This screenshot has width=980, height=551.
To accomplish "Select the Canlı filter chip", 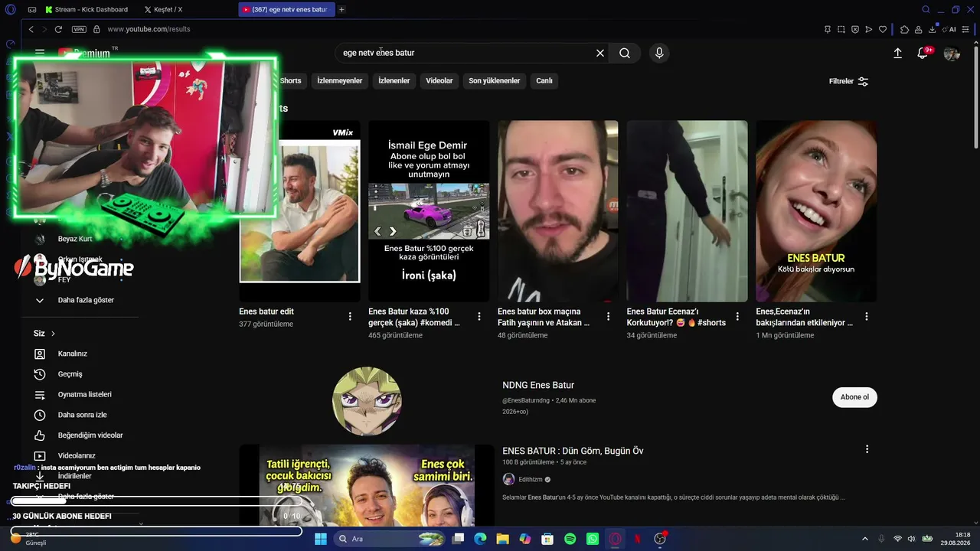I will tap(544, 80).
